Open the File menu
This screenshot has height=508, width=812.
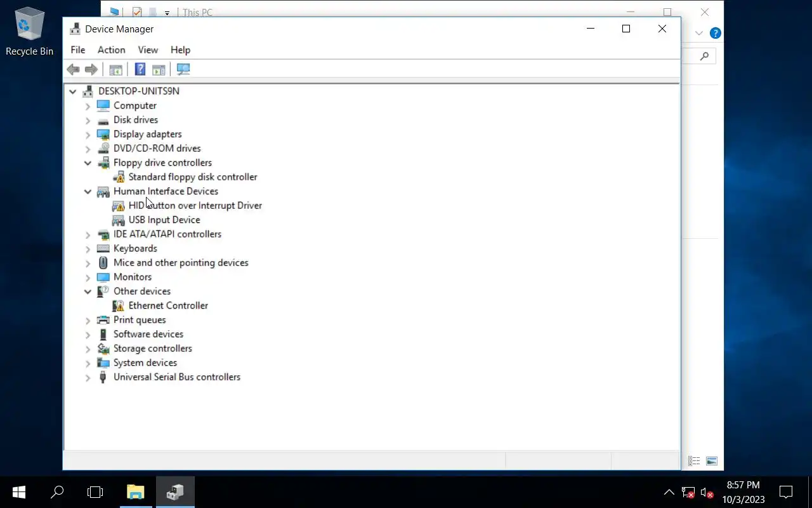click(78, 50)
